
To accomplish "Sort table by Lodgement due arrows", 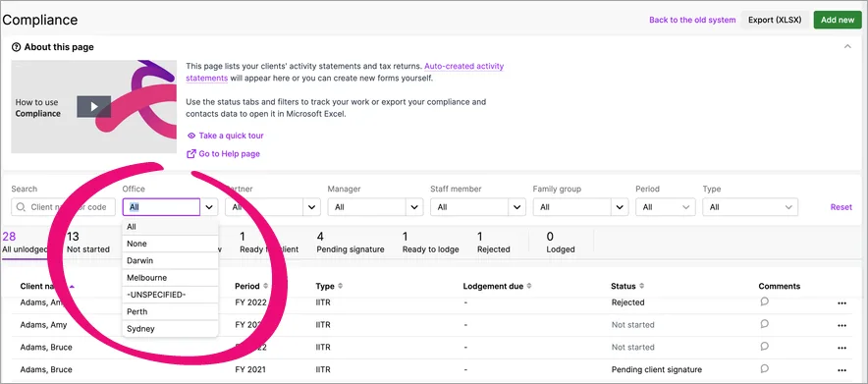I will [528, 286].
